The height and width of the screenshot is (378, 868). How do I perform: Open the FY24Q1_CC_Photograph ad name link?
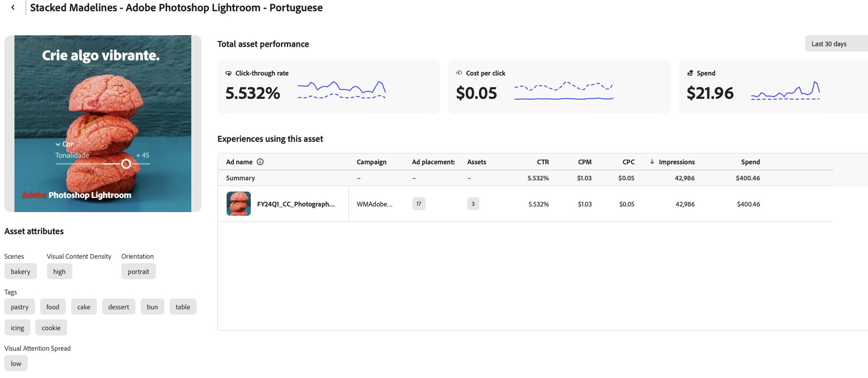(x=296, y=204)
